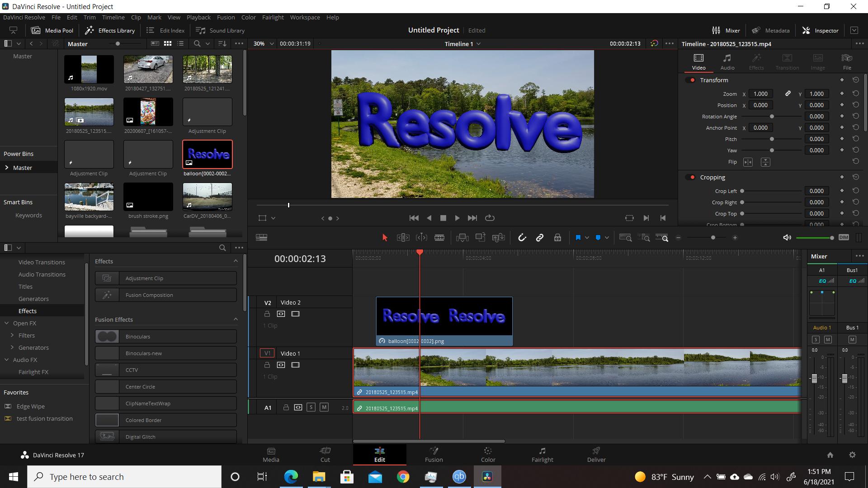Open the Sound Library panel
This screenshot has width=868, height=488.
220,30
